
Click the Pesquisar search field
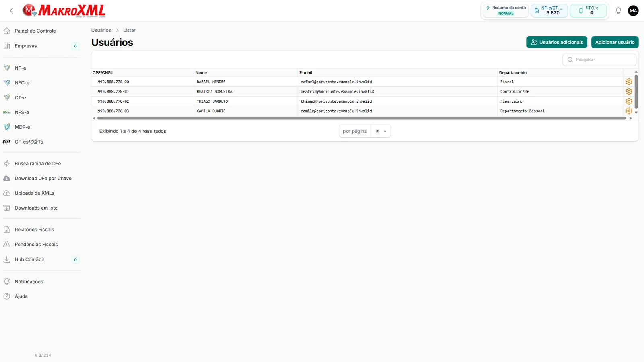coord(599,60)
